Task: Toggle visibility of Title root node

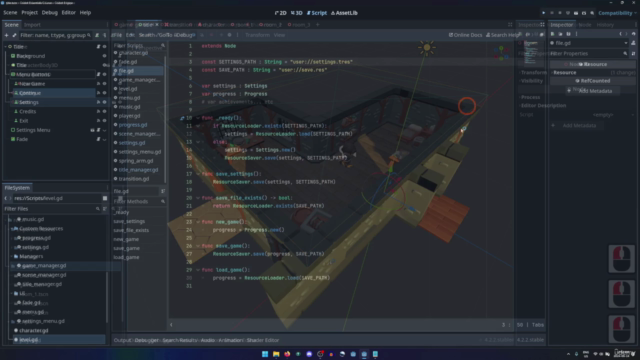Action: pos(104,47)
